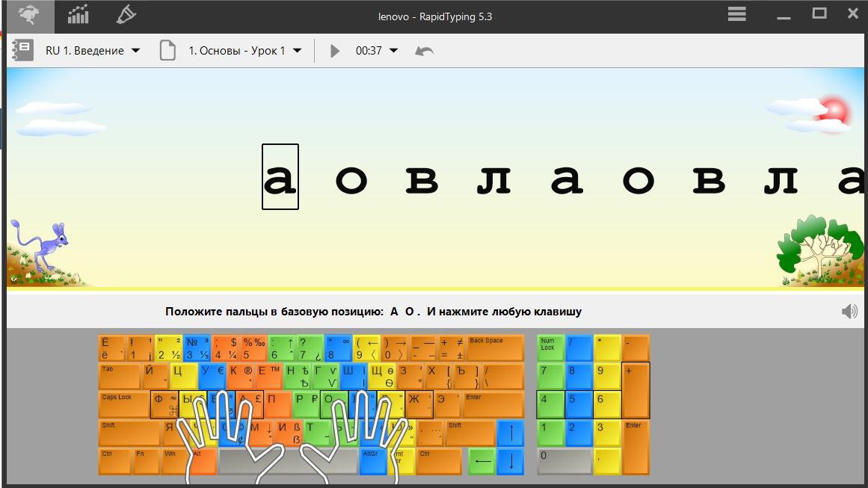
Task: Click the Num Lock key on numpad
Action: tap(550, 348)
